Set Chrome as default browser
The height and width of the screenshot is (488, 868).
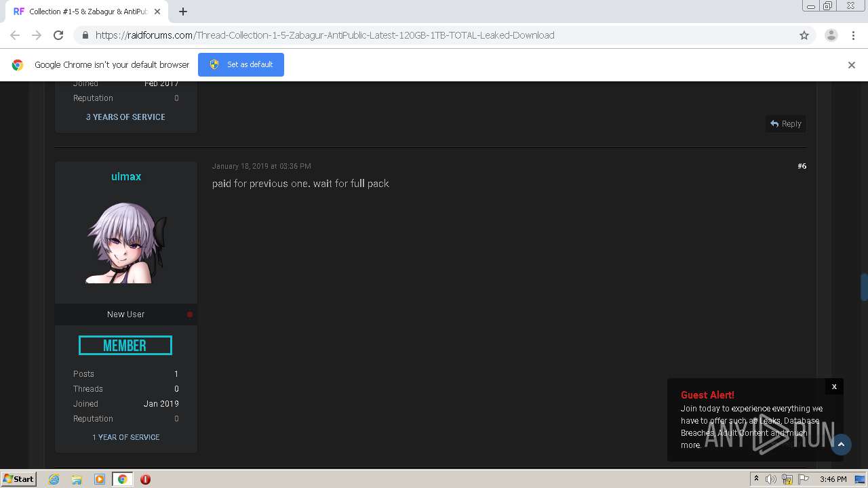(x=241, y=64)
